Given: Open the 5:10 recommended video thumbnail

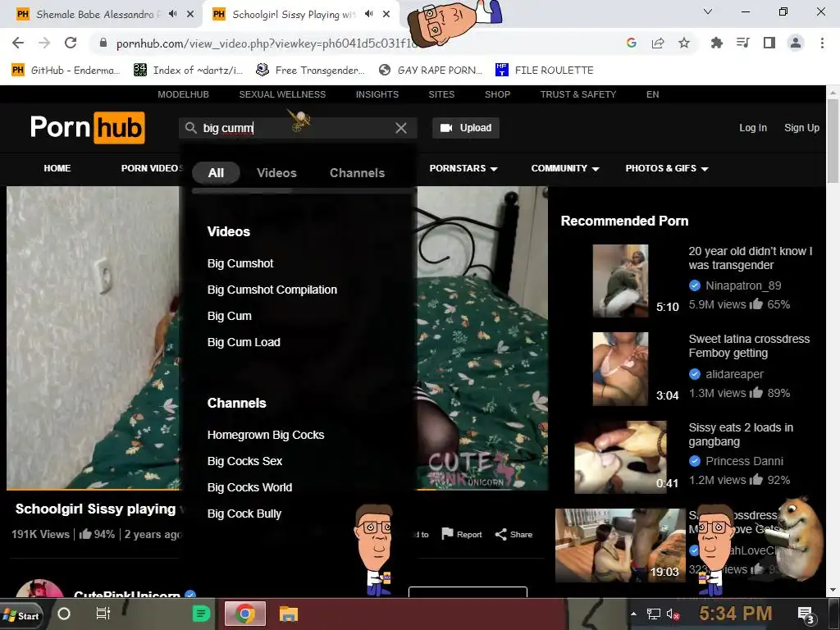Looking at the screenshot, I should [620, 281].
